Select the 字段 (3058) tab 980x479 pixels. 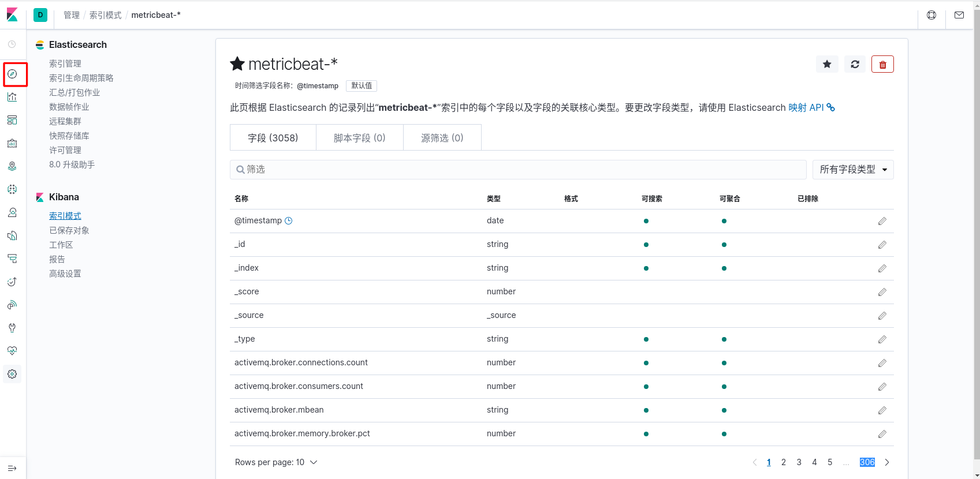pos(273,138)
